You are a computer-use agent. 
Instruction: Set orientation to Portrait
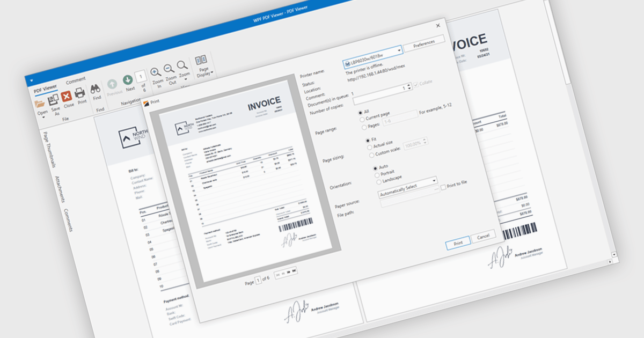376,175
